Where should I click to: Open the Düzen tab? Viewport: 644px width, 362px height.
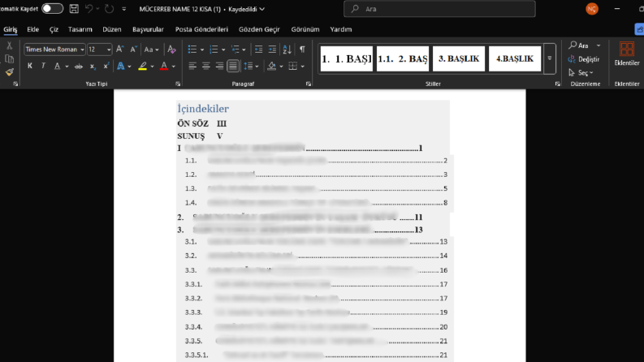[112, 29]
